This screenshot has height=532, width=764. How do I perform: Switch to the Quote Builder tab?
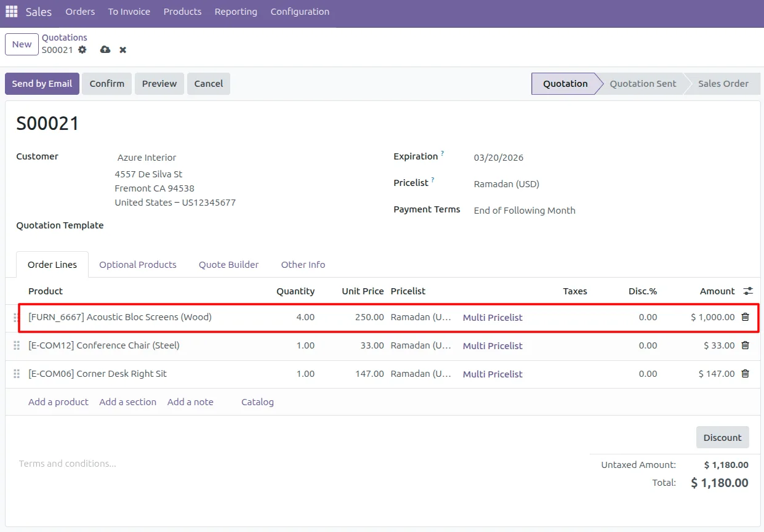pos(228,265)
